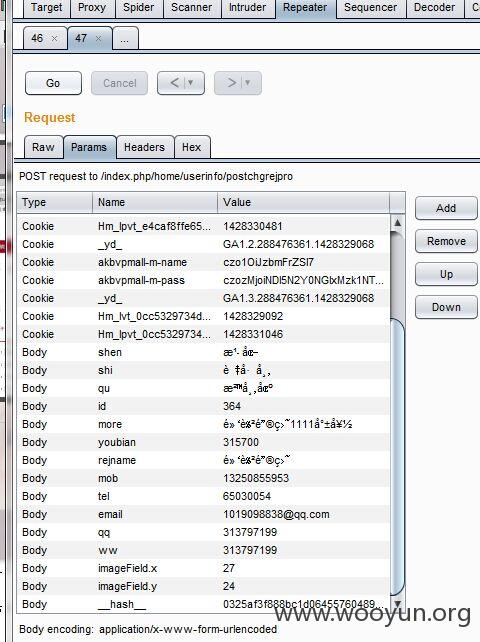Close Repeater tab 46
The image size is (480, 642).
point(54,38)
